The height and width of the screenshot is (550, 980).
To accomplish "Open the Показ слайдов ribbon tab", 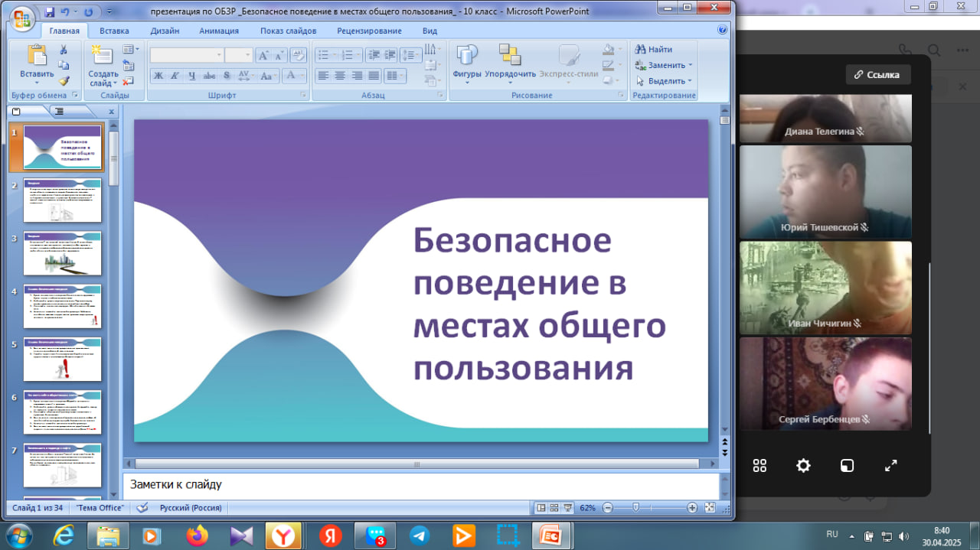I will [288, 31].
